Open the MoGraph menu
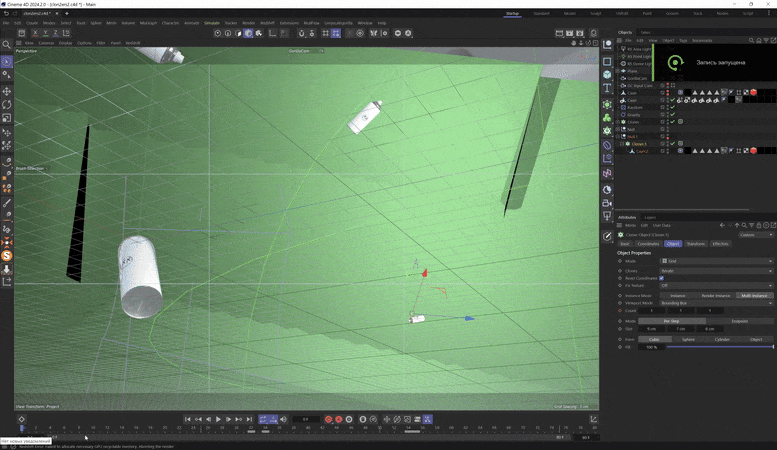This screenshot has height=450, width=777. [148, 23]
